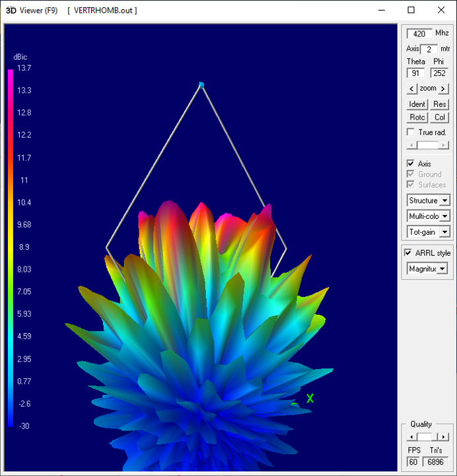
Task: Click the 13.7 value on gain scale
Action: (x=24, y=68)
